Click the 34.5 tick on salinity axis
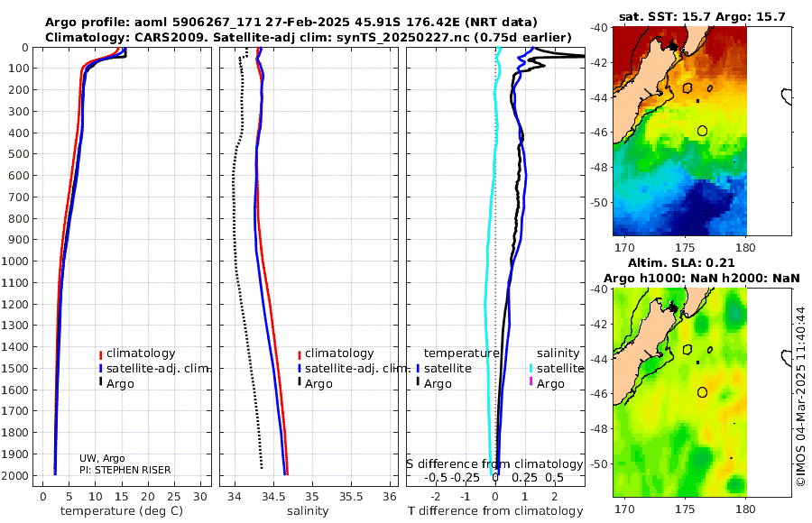 (x=273, y=496)
